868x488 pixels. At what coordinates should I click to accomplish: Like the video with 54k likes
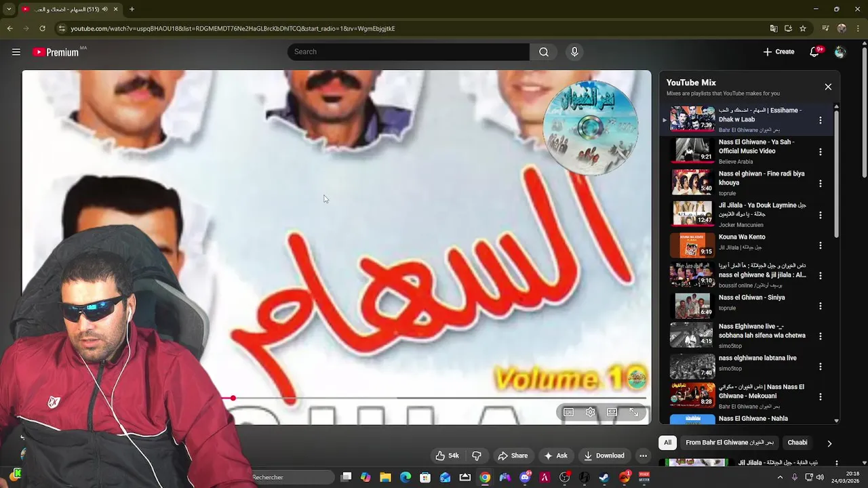point(448,455)
